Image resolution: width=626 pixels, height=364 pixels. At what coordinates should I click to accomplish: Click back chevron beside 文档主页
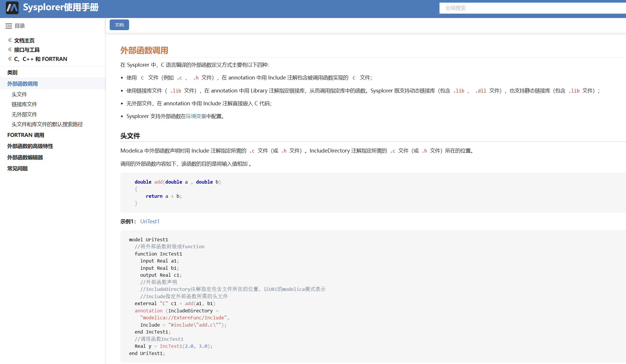point(10,40)
